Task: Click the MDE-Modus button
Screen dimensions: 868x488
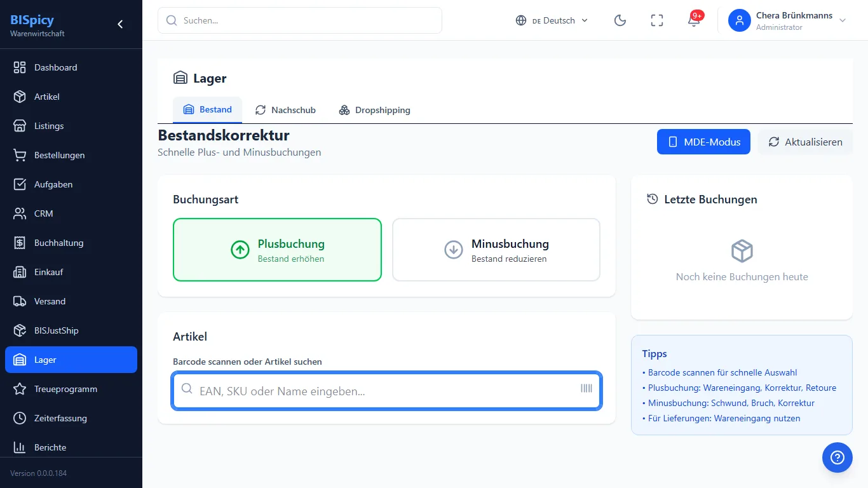Action: [x=703, y=142]
